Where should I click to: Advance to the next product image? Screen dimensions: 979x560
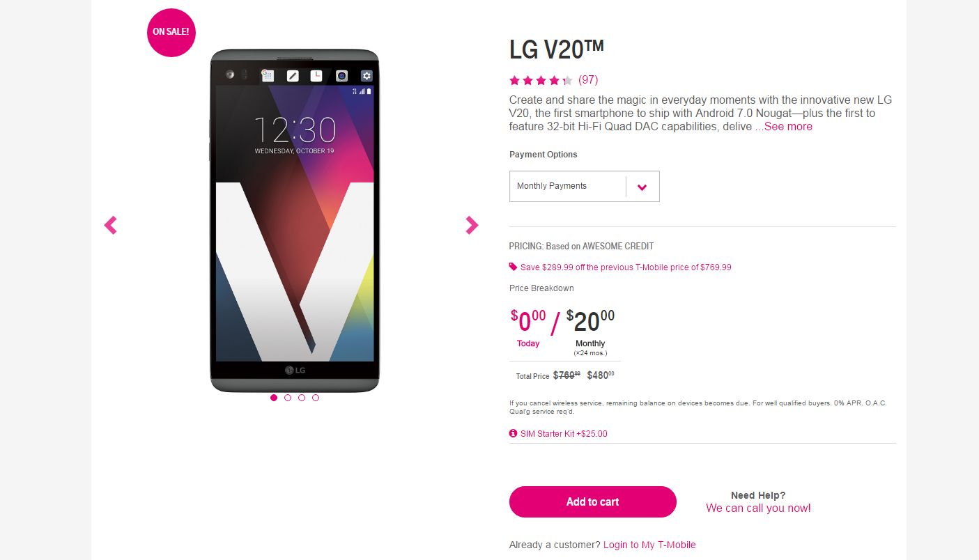click(472, 225)
